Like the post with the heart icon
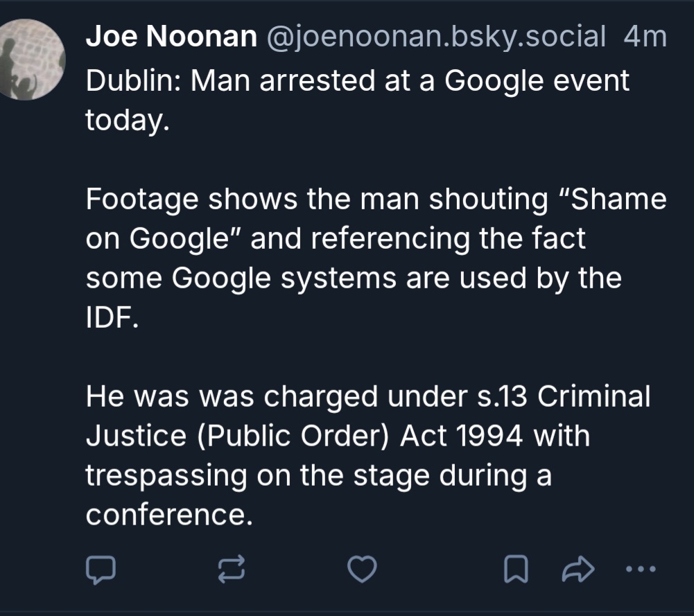This screenshot has width=694, height=616. 361,570
